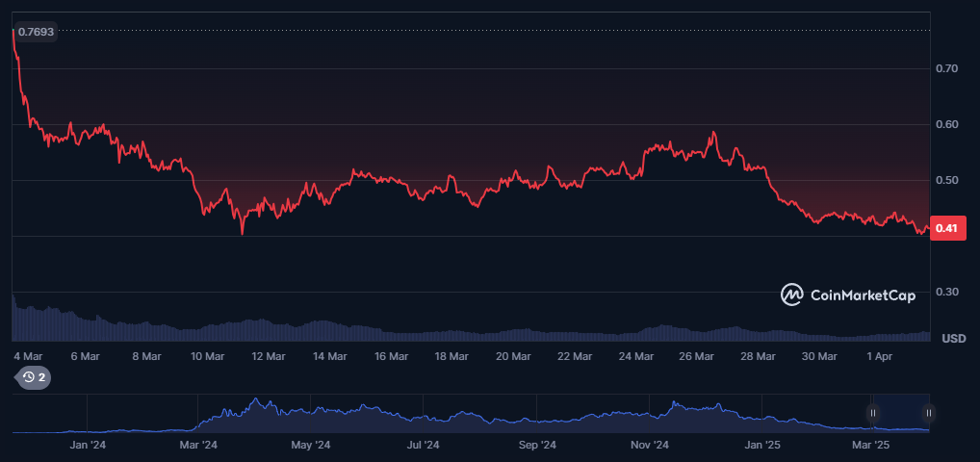The height and width of the screenshot is (462, 980).
Task: Click the 20 Mar date label
Action: (x=513, y=356)
